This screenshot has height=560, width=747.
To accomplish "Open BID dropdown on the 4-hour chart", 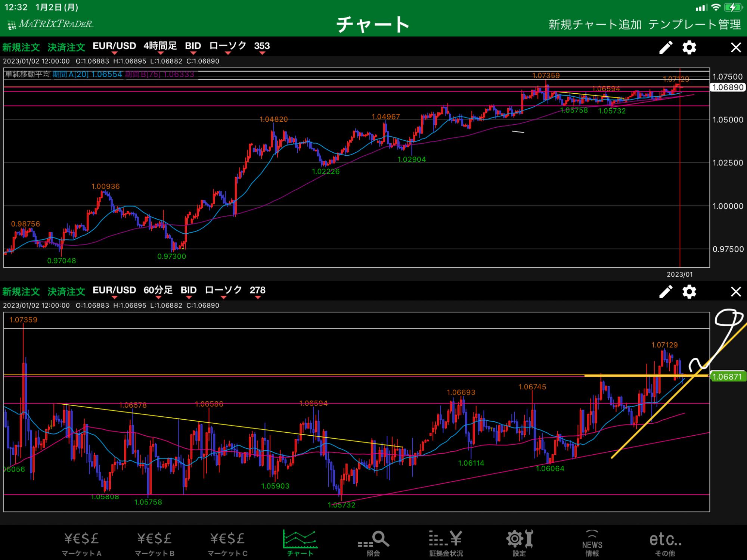I will [x=193, y=47].
